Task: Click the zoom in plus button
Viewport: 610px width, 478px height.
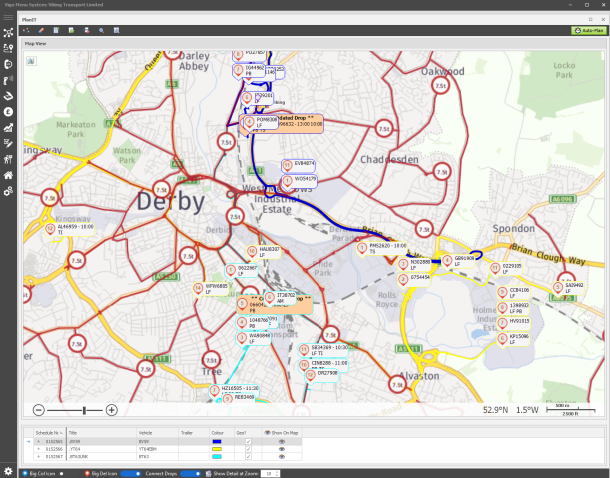Action: (x=112, y=410)
